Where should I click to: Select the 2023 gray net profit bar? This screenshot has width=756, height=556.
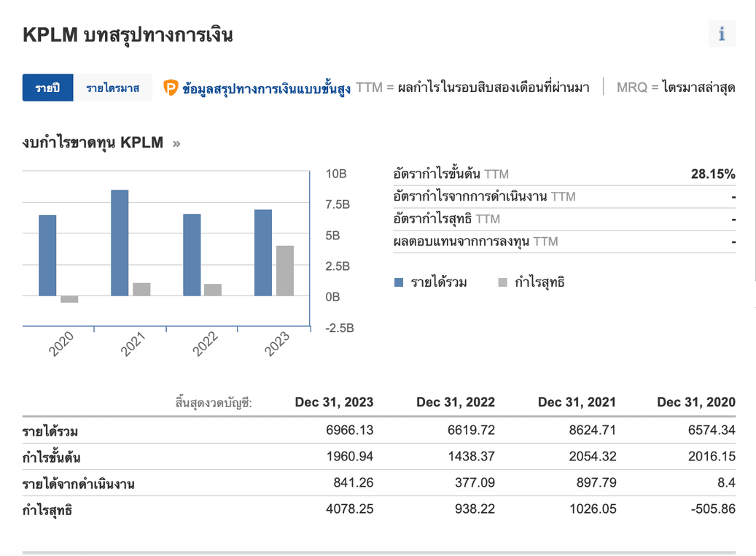click(x=284, y=271)
